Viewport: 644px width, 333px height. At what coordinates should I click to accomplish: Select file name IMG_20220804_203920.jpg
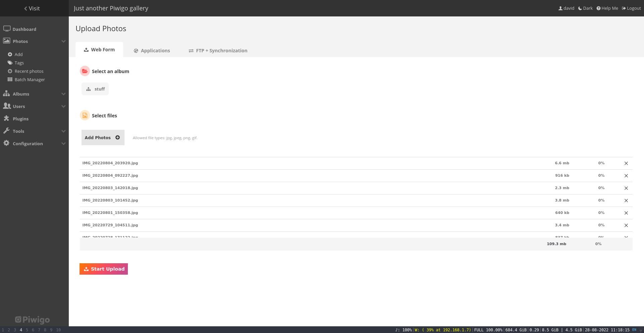coord(110,163)
